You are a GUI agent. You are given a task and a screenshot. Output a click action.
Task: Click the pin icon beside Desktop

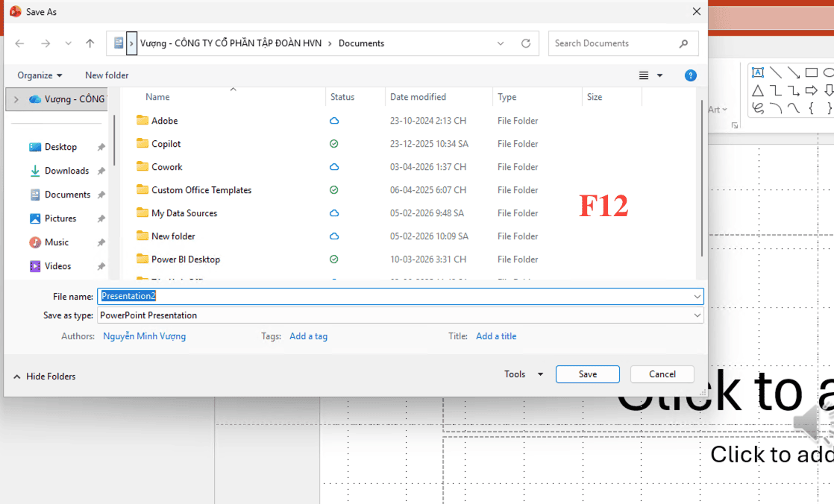(101, 148)
